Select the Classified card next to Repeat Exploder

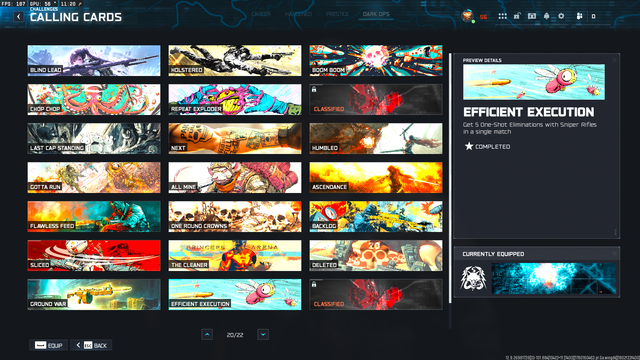click(376, 100)
